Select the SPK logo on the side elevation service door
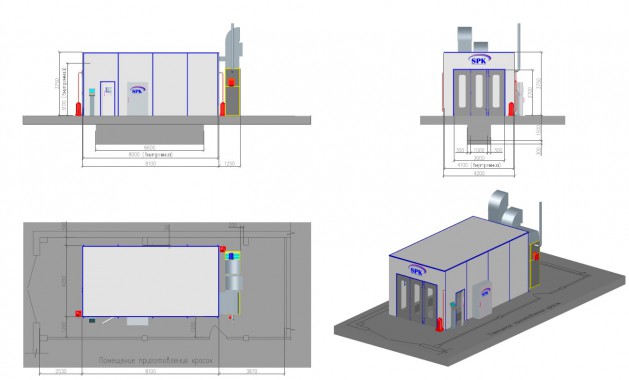Screen dimensions: 629x380 point(138,91)
